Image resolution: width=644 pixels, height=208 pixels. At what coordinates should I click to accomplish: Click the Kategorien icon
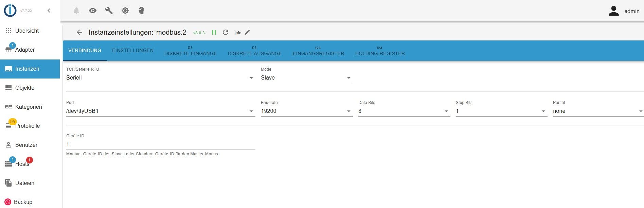point(8,107)
